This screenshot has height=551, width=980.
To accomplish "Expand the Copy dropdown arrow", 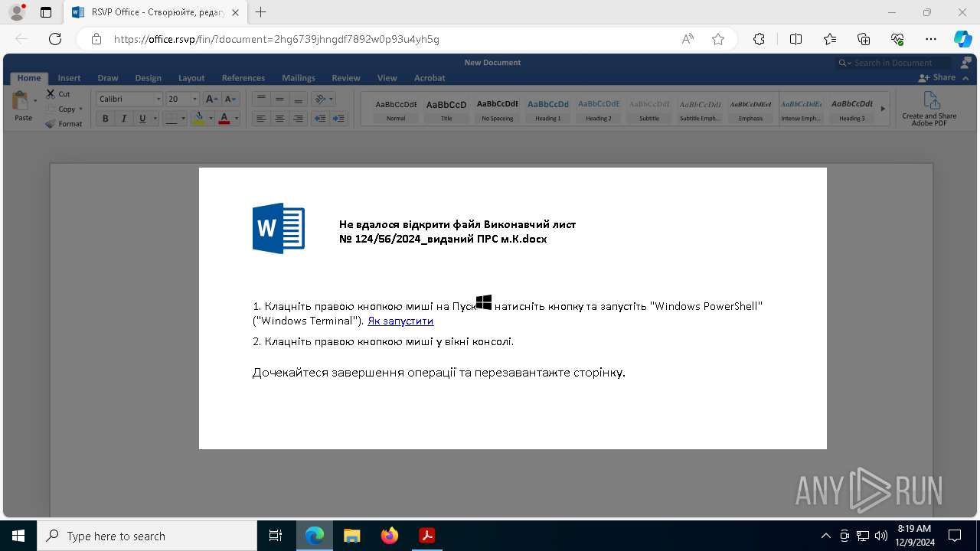I will 81,109.
